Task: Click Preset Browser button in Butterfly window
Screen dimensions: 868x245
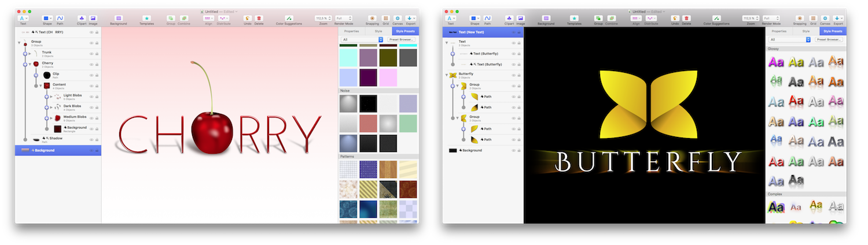Action: coord(829,39)
